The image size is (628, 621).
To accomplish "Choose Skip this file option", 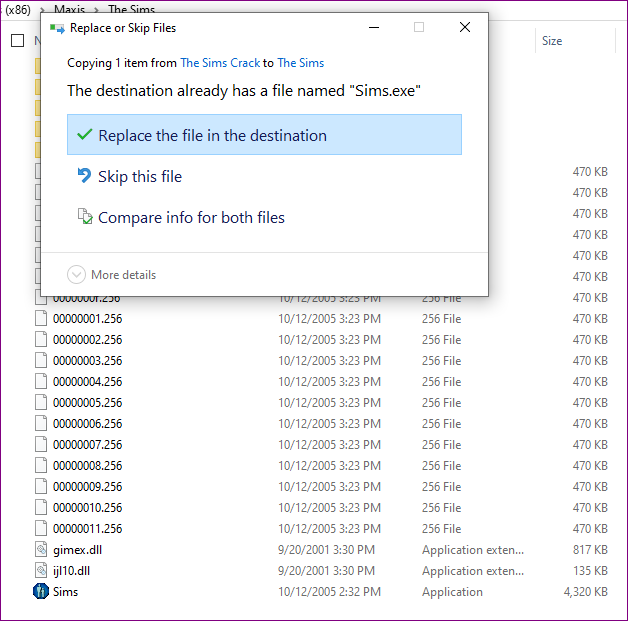I will pos(140,177).
